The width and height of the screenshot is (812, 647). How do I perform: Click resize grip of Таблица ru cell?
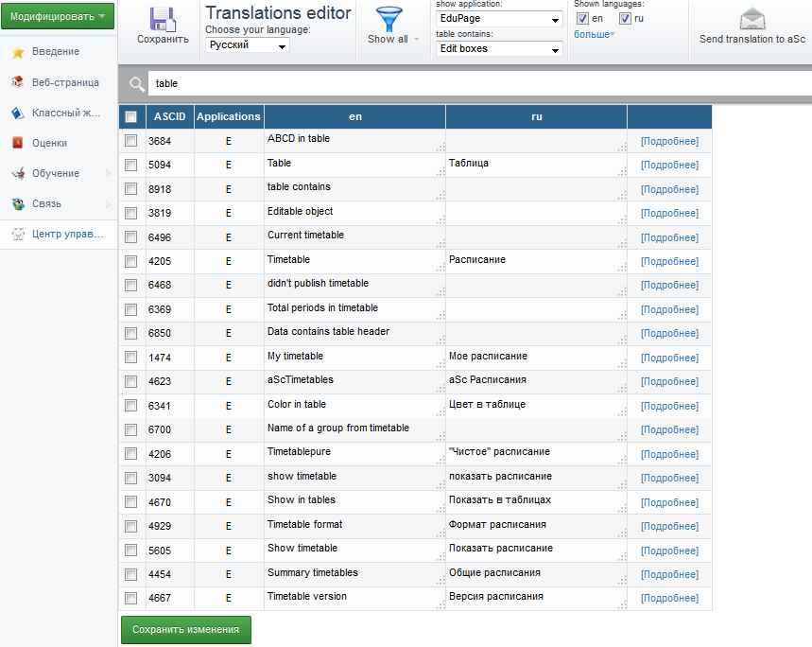(622, 171)
